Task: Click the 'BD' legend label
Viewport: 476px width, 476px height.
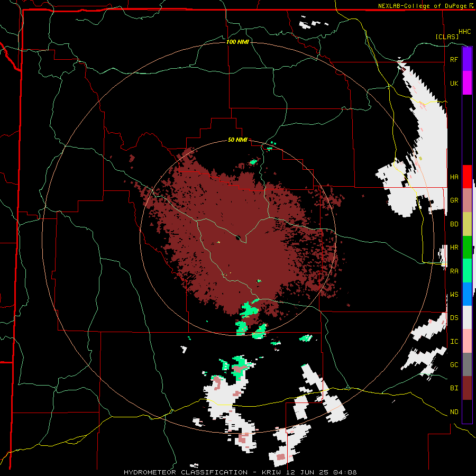Action: tap(454, 224)
